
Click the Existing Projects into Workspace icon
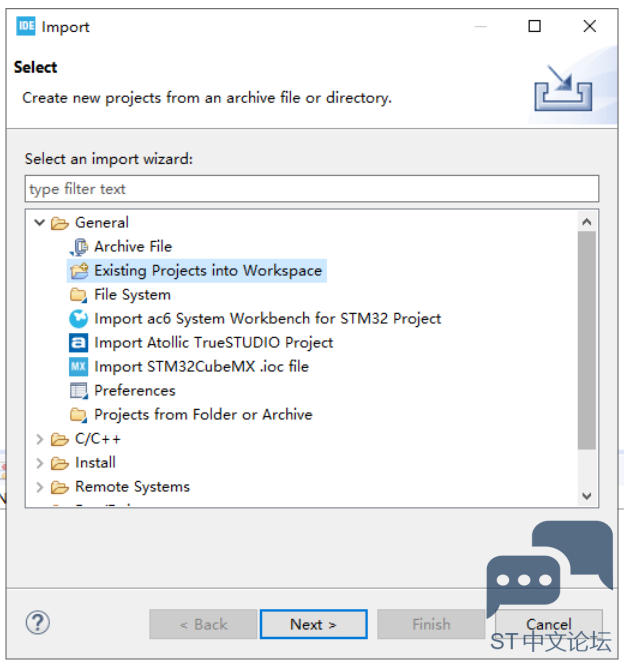point(79,271)
